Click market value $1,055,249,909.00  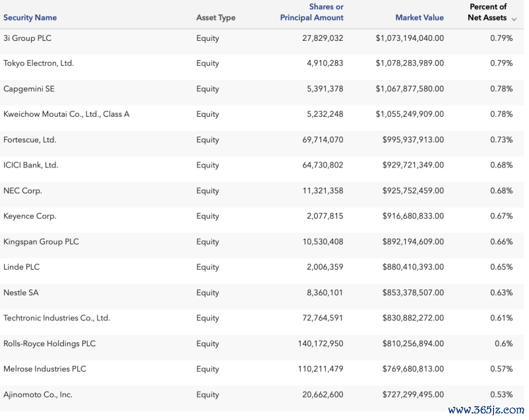[x=410, y=114]
